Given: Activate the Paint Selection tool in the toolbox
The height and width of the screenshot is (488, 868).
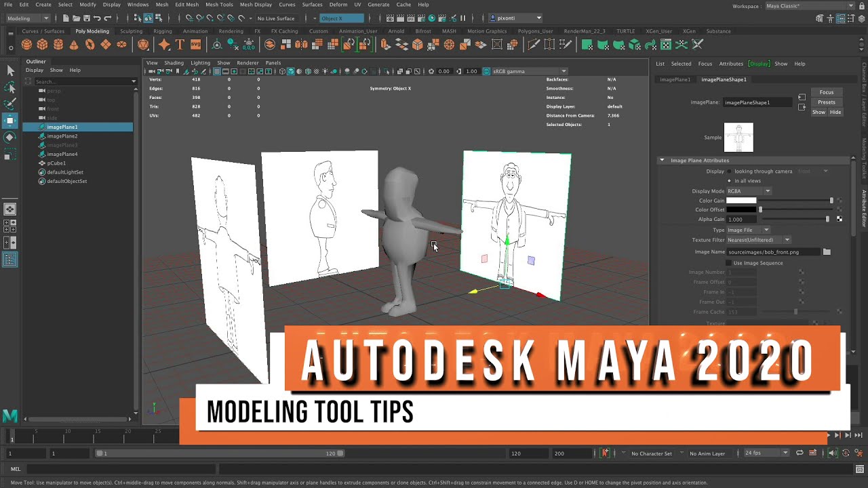Looking at the screenshot, I should coord(10,104).
